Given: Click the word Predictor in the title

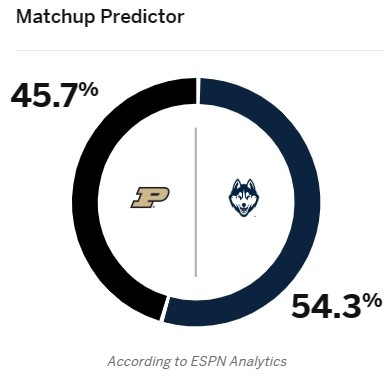Looking at the screenshot, I should [x=142, y=16].
